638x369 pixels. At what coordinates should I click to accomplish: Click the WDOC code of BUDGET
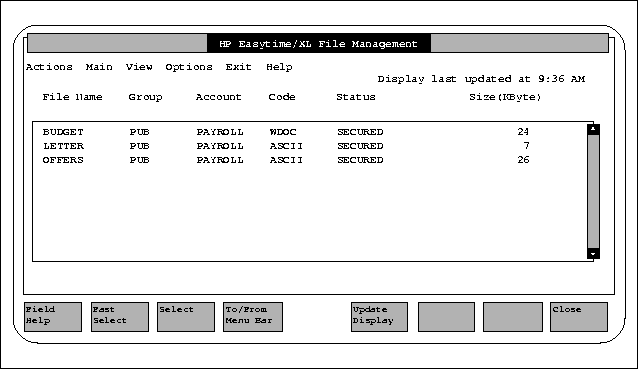283,132
